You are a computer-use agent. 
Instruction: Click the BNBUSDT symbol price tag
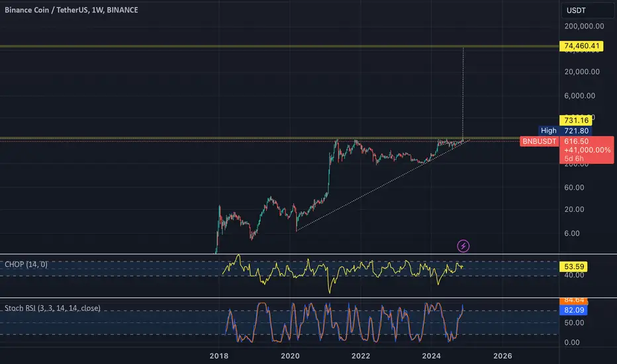539,141
